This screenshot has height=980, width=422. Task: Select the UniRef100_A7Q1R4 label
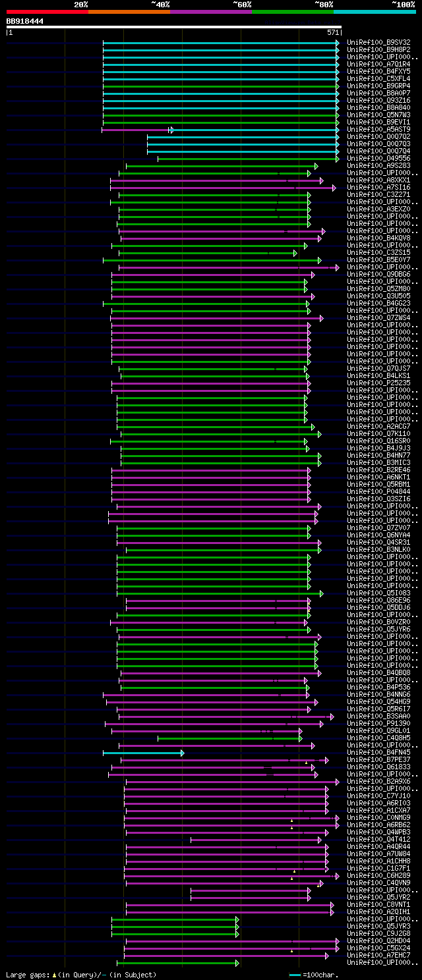[378, 64]
